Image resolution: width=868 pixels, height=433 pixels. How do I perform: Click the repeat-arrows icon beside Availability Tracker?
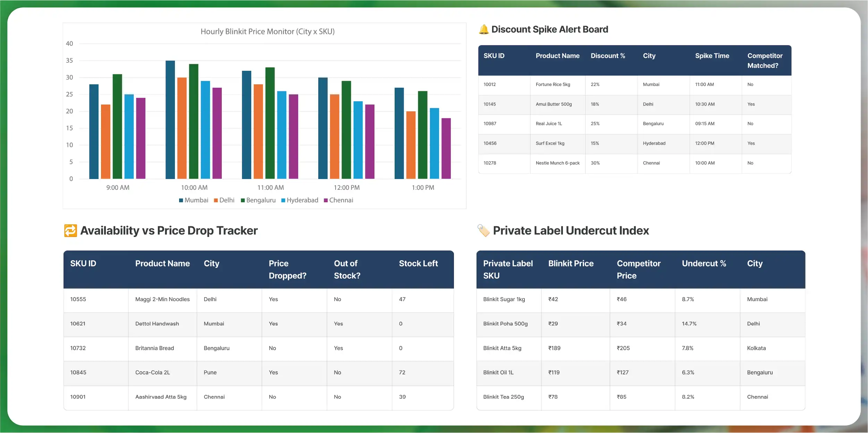click(x=70, y=231)
